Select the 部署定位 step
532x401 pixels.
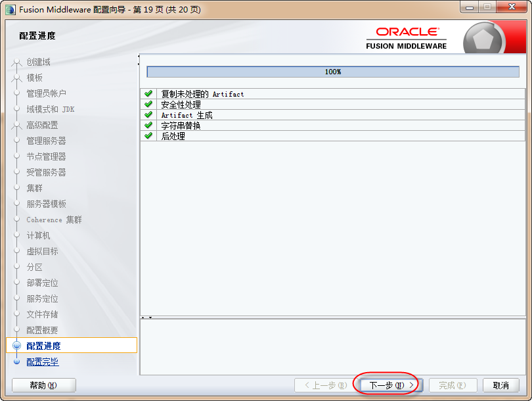(x=43, y=283)
